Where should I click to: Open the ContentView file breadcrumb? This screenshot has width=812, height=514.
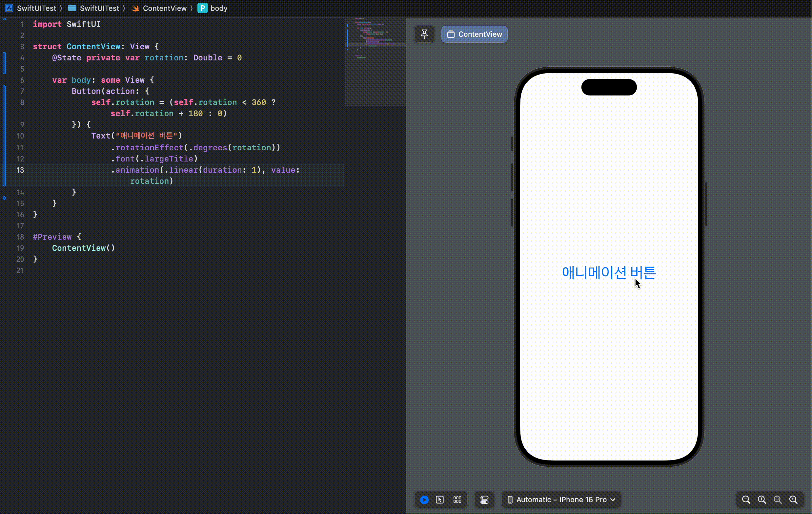click(x=164, y=8)
